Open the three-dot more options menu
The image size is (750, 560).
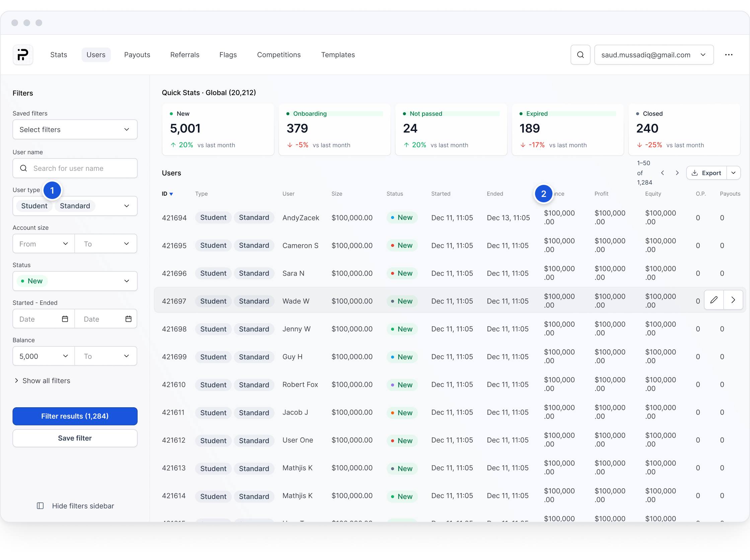tap(729, 55)
